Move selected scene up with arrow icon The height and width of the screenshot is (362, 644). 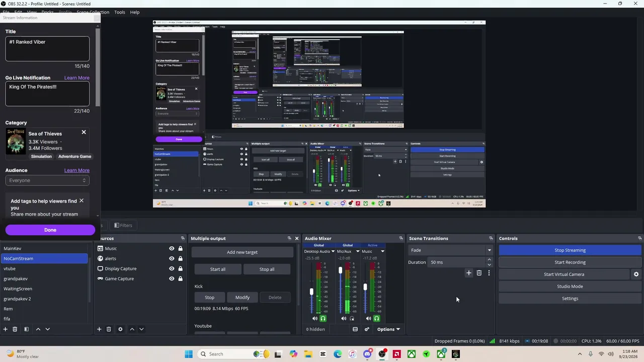coord(38,329)
